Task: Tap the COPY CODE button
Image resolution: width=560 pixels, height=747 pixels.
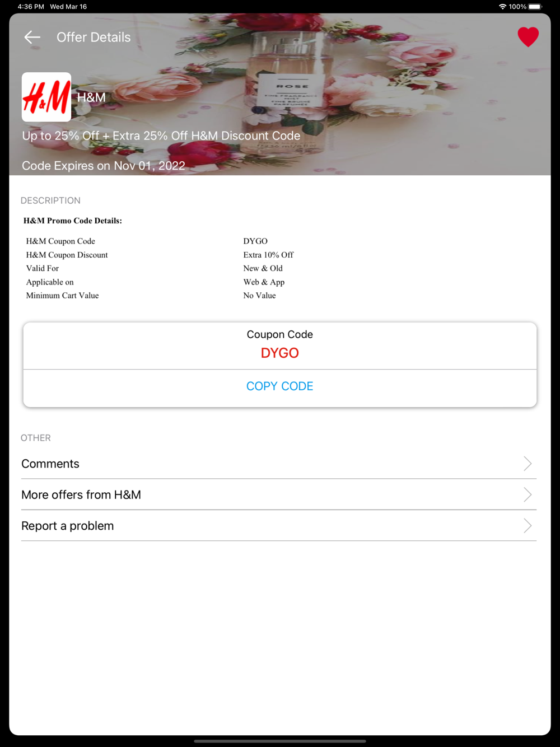Action: pos(280,386)
